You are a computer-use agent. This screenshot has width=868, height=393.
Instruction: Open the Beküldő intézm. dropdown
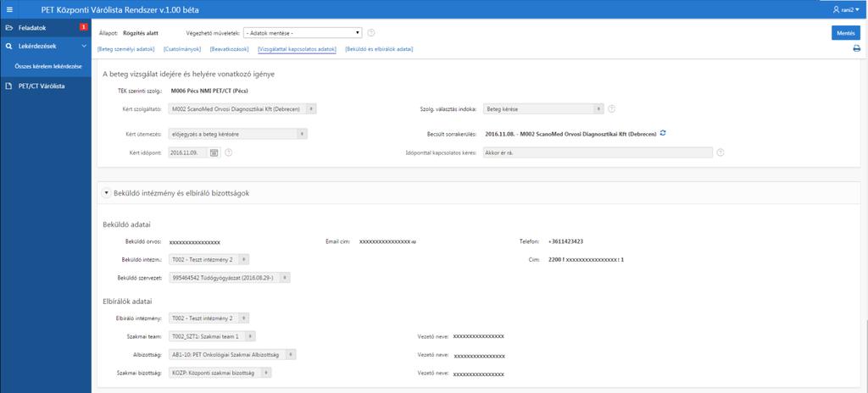(x=209, y=259)
